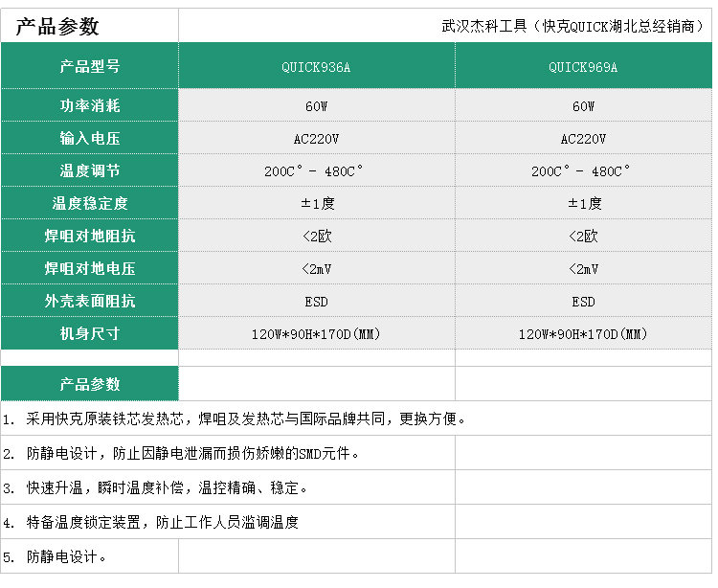The height and width of the screenshot is (588, 718).
Task: Click the 功率消耗 row label
Action: [x=90, y=105]
